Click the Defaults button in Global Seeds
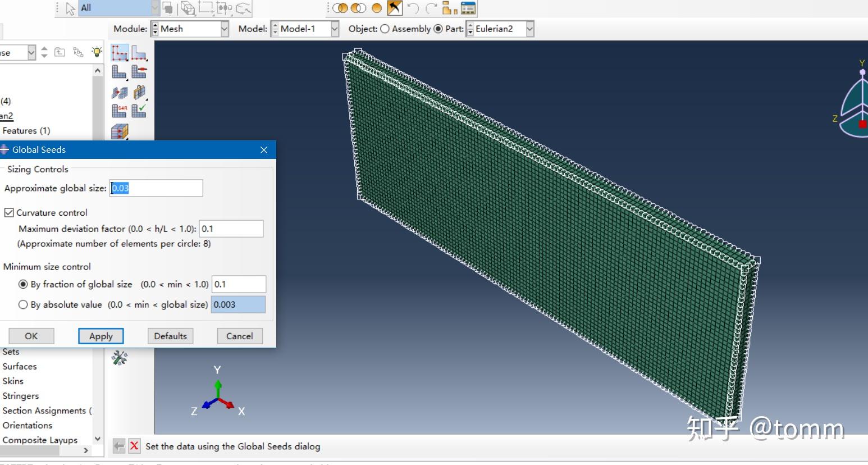 (170, 336)
